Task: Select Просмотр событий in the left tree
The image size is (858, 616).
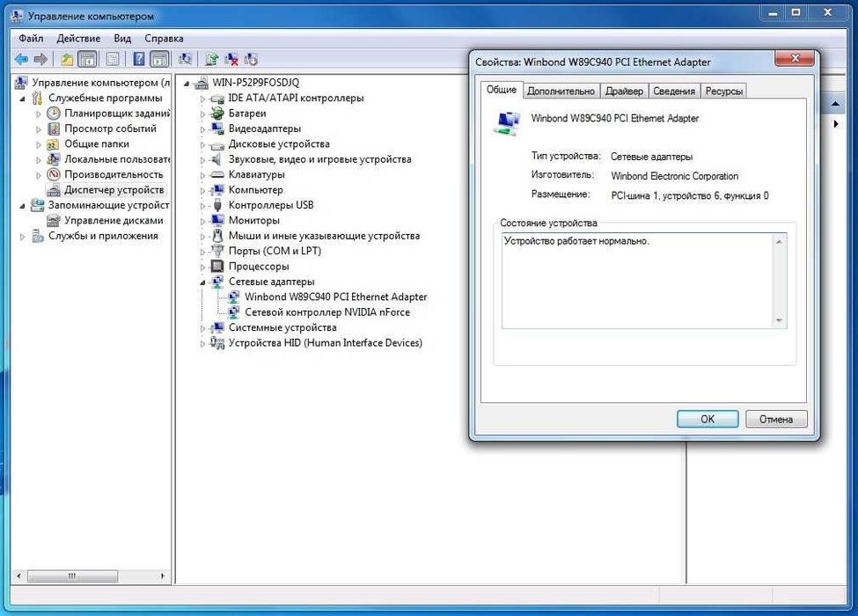Action: 110,128
